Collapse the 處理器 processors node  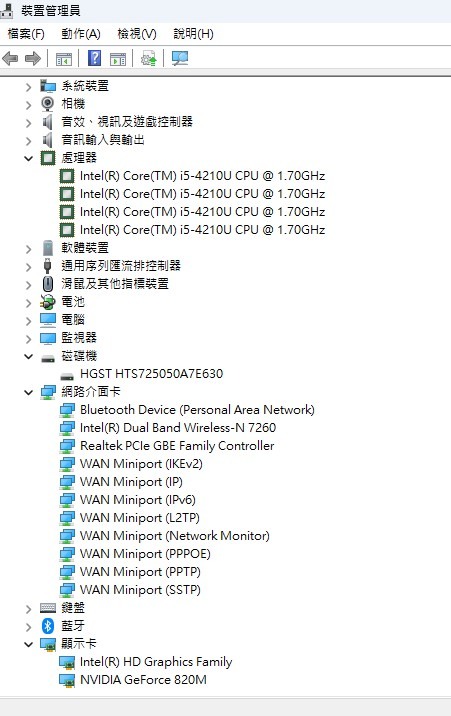pyautogui.click(x=28, y=158)
